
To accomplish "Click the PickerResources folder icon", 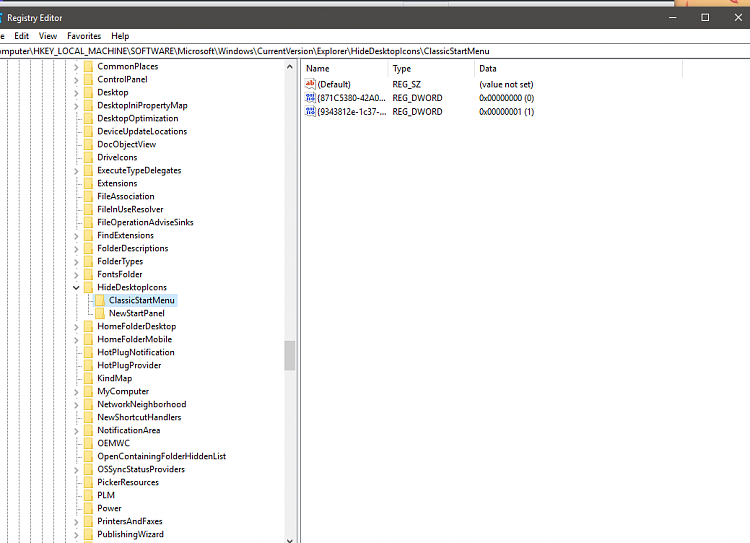I will click(88, 482).
